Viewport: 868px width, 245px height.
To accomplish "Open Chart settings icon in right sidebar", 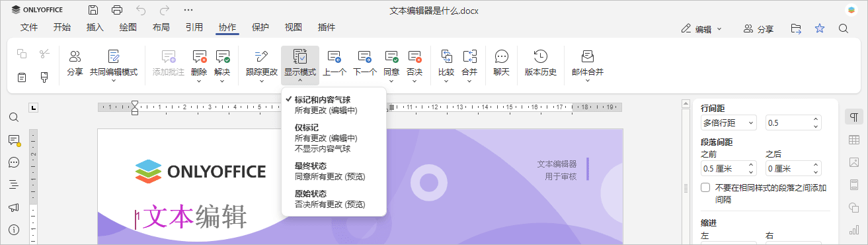I will (854, 230).
